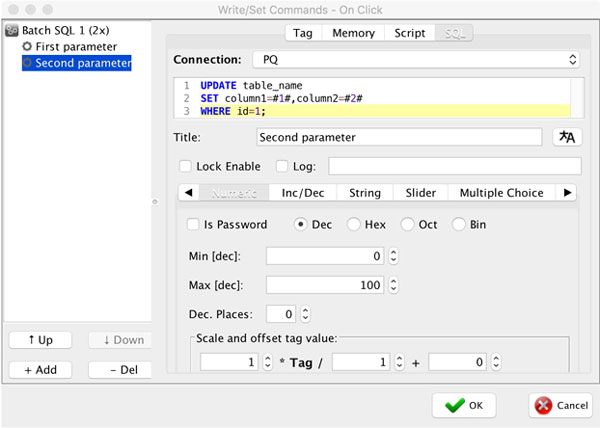Select the Hex radio button
This screenshot has height=428, width=600.
tap(353, 224)
